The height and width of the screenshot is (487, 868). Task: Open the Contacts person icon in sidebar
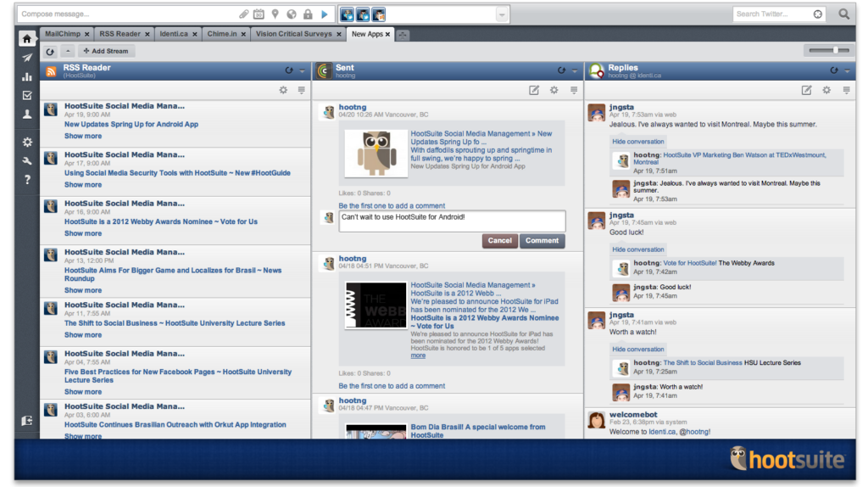26,115
